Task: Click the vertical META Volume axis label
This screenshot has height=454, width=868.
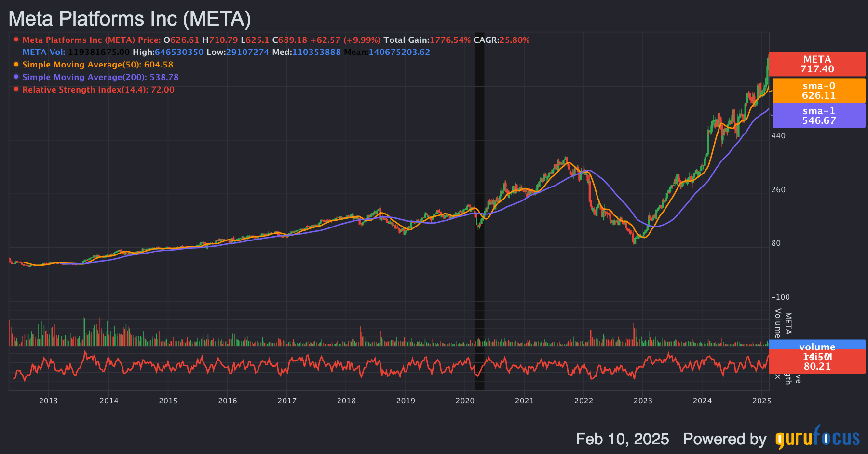Action: 783,323
